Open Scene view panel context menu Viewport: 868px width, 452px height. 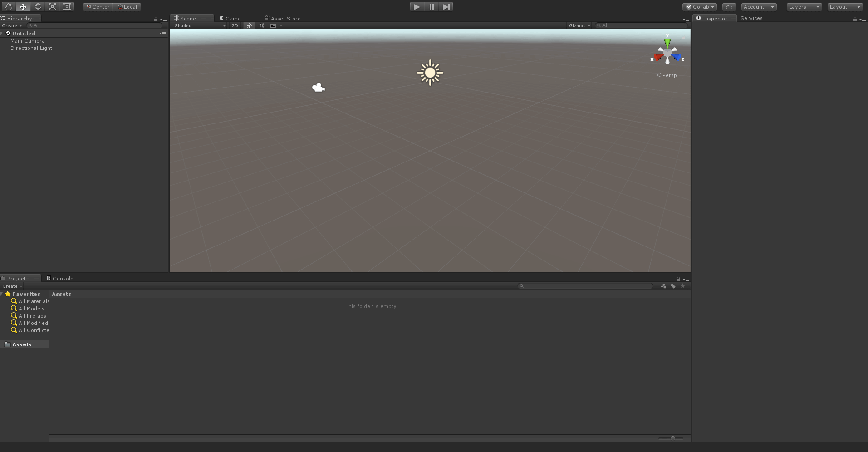pyautogui.click(x=686, y=20)
